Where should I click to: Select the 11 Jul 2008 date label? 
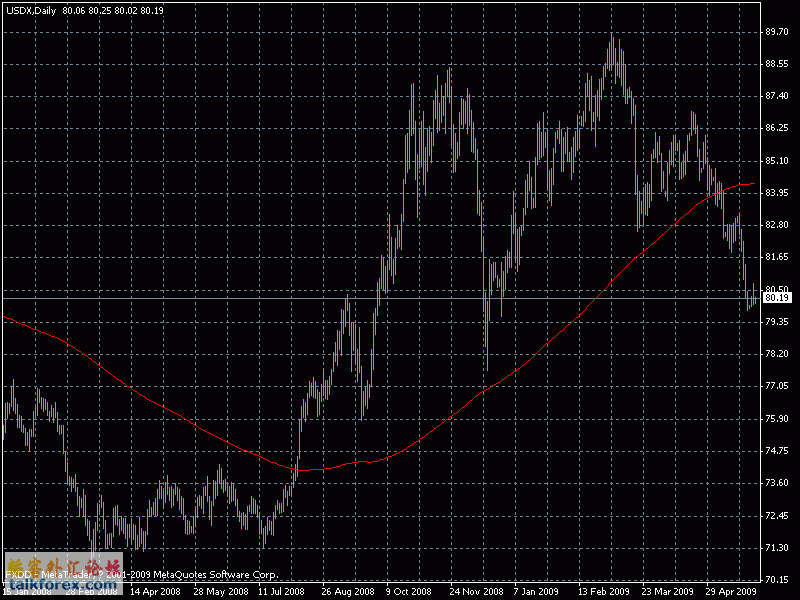[x=283, y=591]
